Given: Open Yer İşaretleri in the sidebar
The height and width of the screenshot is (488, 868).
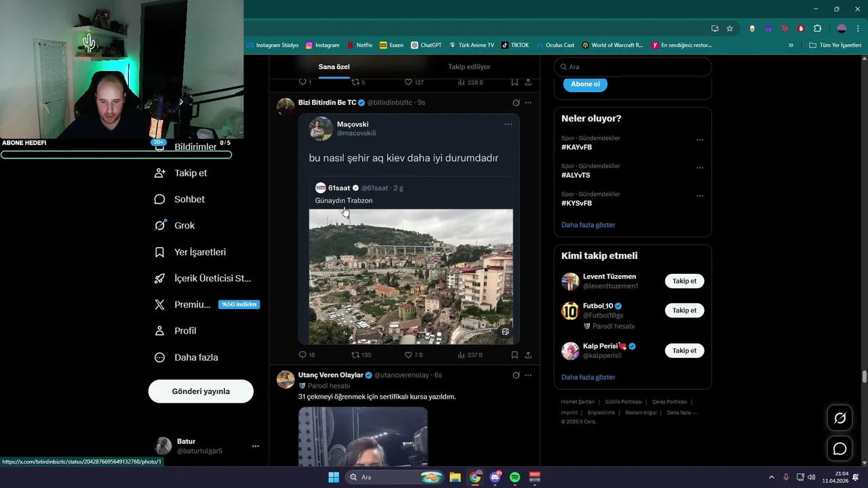Looking at the screenshot, I should [191, 252].
